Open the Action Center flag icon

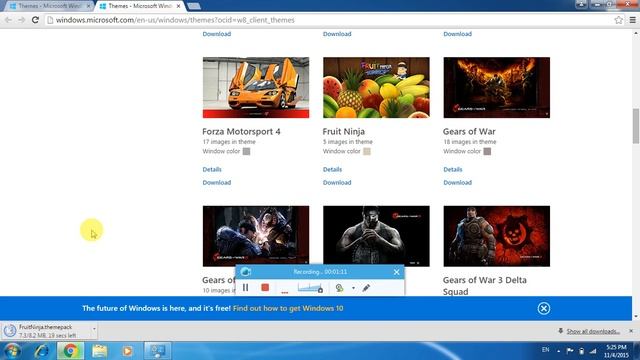[x=570, y=351]
